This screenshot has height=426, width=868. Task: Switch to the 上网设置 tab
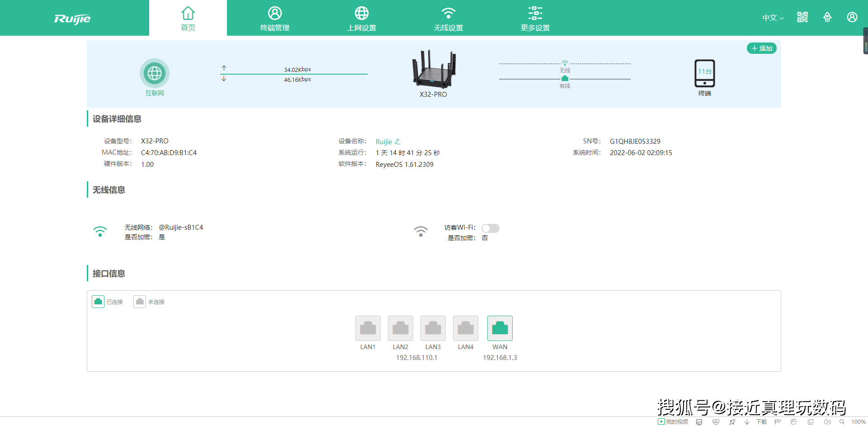click(x=362, y=19)
